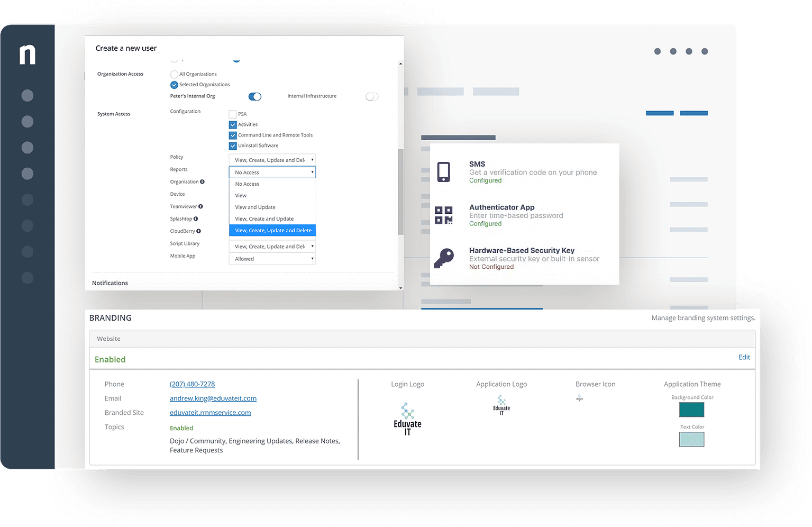Switch to the Website section in Branding

click(x=108, y=339)
